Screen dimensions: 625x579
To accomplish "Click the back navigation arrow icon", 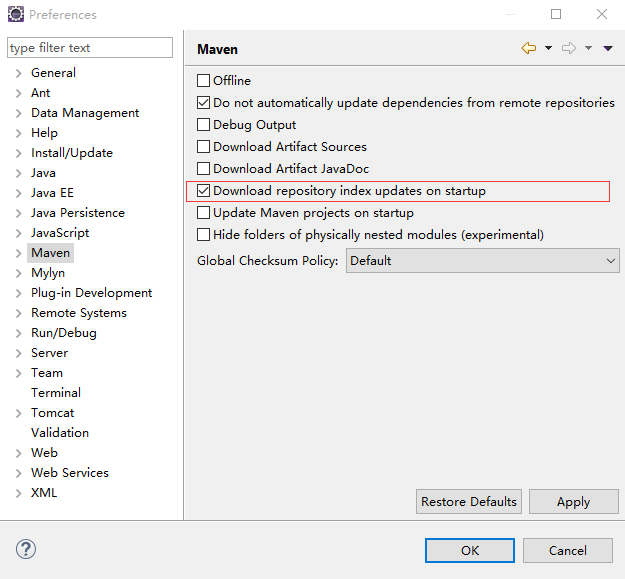I will (529, 48).
